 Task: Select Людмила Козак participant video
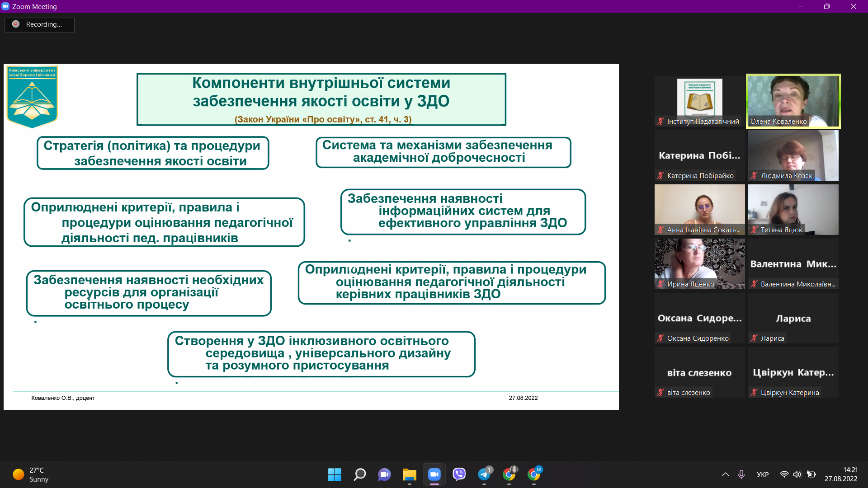point(793,155)
